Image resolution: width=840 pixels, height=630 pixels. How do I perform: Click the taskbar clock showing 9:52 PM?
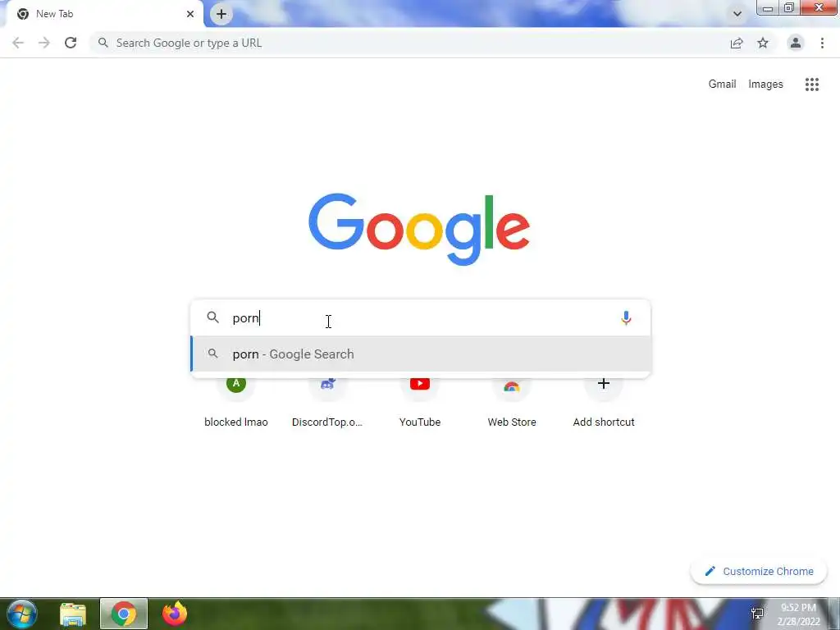click(x=800, y=614)
